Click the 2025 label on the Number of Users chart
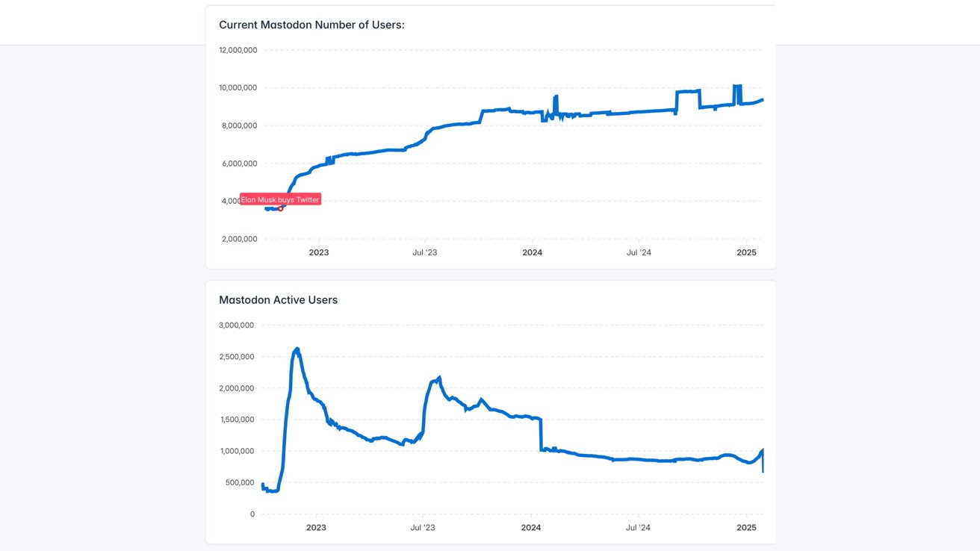The height and width of the screenshot is (551, 980). click(747, 252)
